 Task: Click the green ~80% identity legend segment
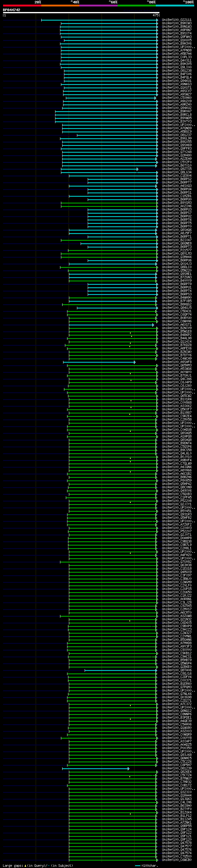(x=137, y=6)
